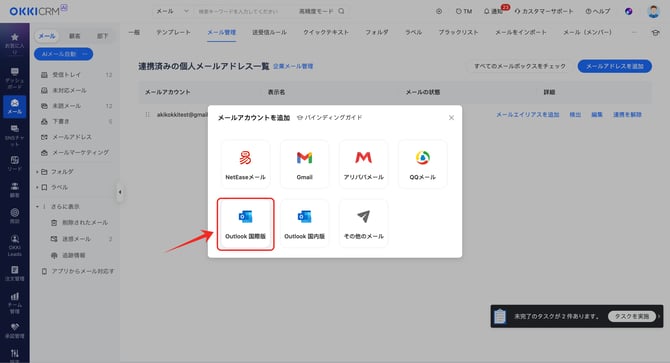Select the Outlook 国内版 card
670x363 pixels.
tap(304, 223)
